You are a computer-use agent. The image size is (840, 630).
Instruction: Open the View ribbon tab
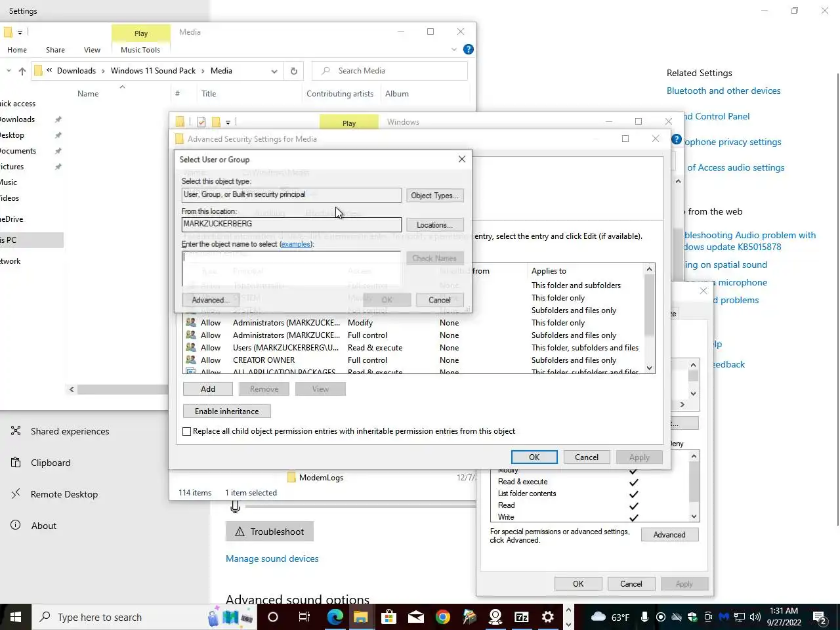click(x=92, y=50)
